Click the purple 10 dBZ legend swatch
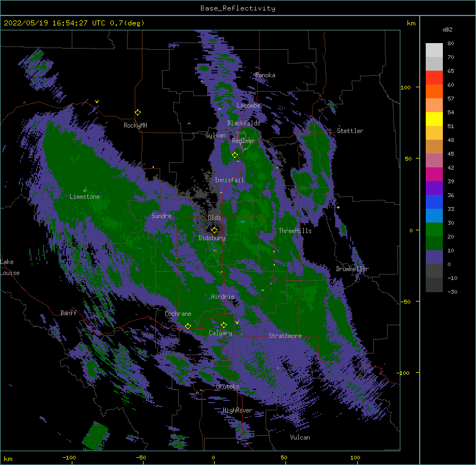Image resolution: width=476 pixels, height=465 pixels. coord(434,257)
